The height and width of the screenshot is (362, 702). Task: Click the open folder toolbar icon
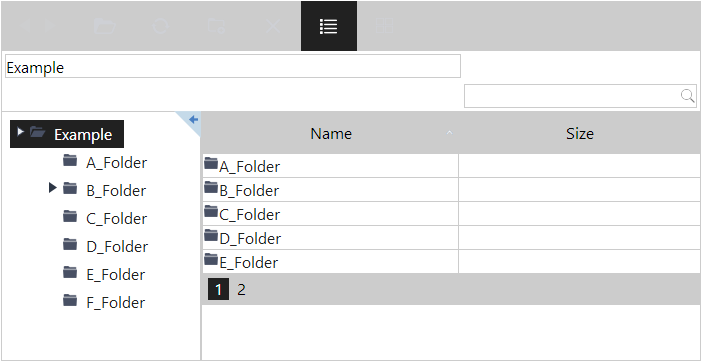click(x=105, y=26)
